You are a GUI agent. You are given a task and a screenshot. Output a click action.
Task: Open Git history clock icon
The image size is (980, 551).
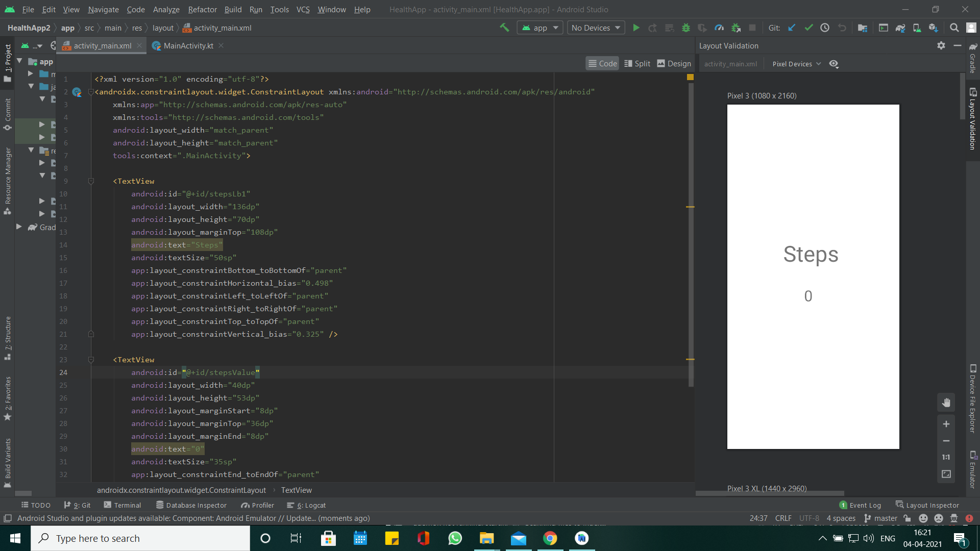coord(825,28)
